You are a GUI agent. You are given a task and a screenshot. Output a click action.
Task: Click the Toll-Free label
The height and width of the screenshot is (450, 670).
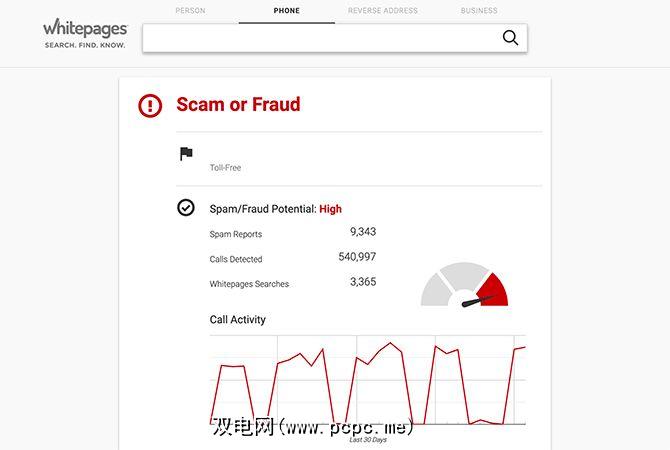[x=225, y=168]
